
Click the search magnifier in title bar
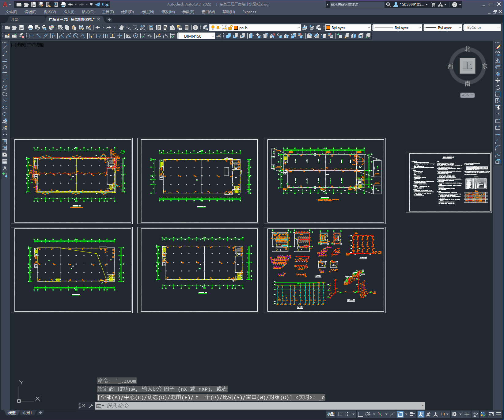(388, 5)
